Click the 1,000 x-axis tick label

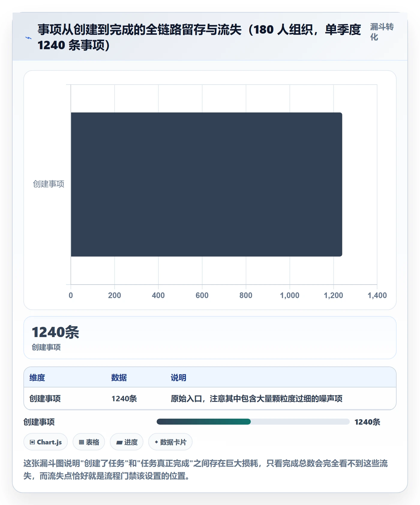[x=289, y=295]
